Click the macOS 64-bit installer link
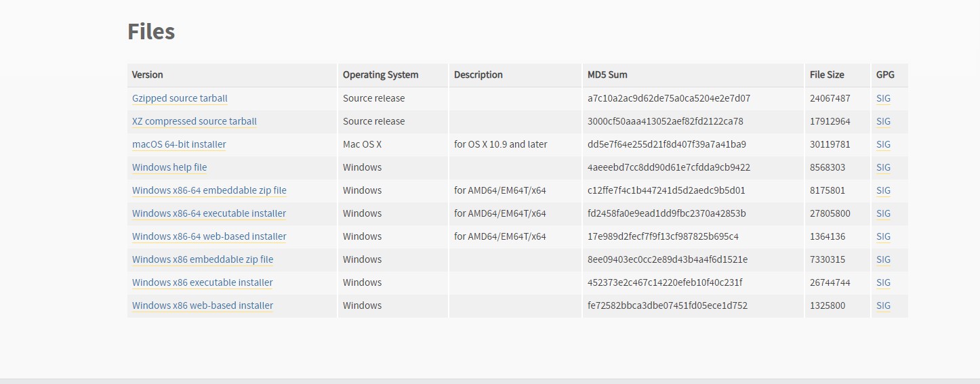The width and height of the screenshot is (980, 384). [x=179, y=144]
